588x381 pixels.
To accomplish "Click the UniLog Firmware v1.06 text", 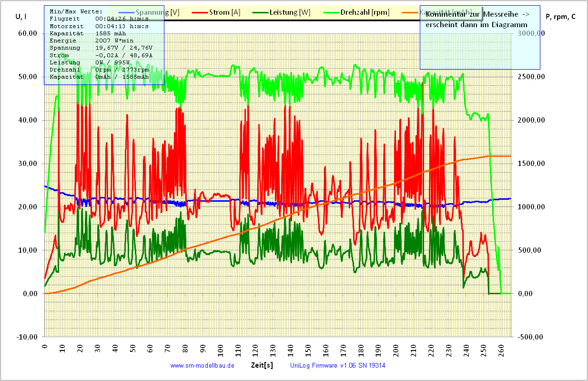I will point(337,366).
